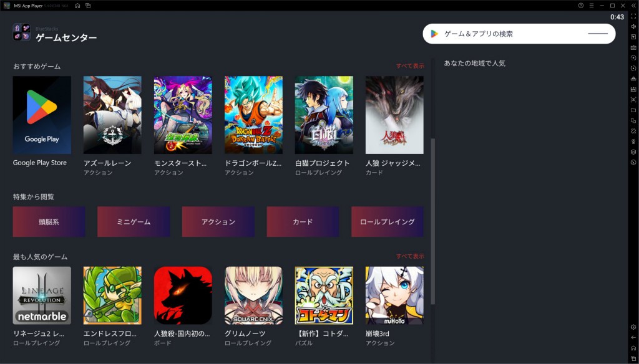The width and height of the screenshot is (639, 364).
Task: Open the 人狼殺 red wolf game icon
Action: [183, 295]
